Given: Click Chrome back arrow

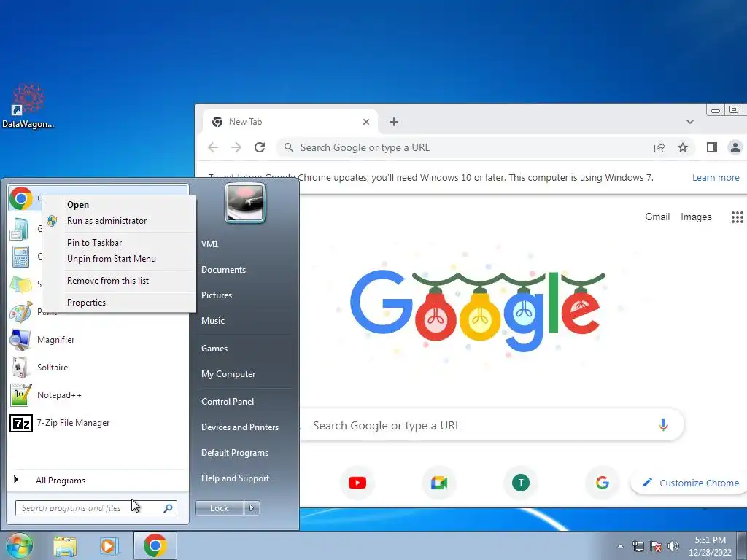Looking at the screenshot, I should point(213,147).
